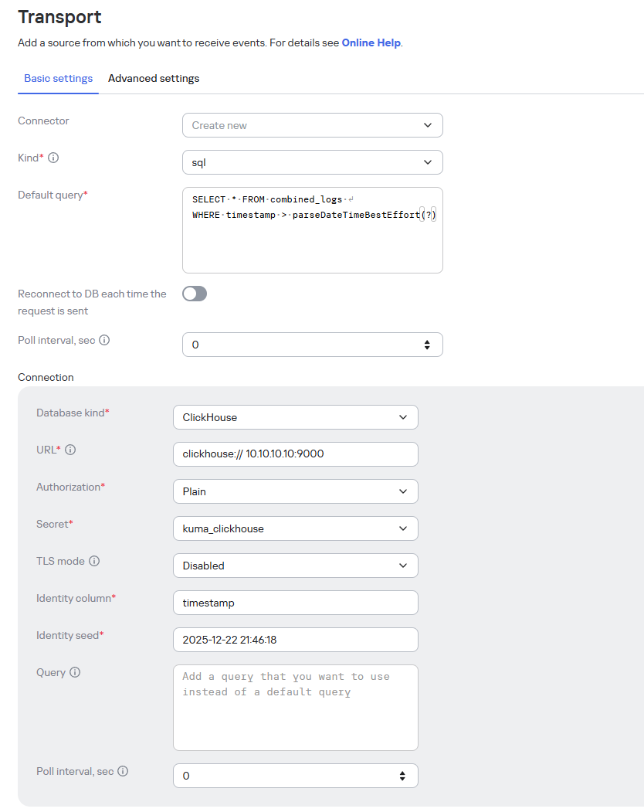Click the Connection Poll interval stepper arrows
644x812 pixels.
402,776
